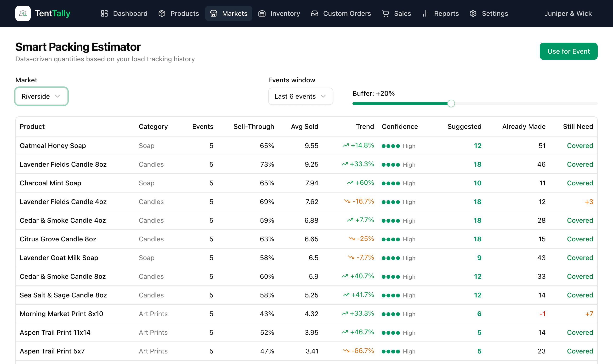Click confidence dots for Morning Market Print 8x10
Screen dimensions: 613x364
[391, 314]
